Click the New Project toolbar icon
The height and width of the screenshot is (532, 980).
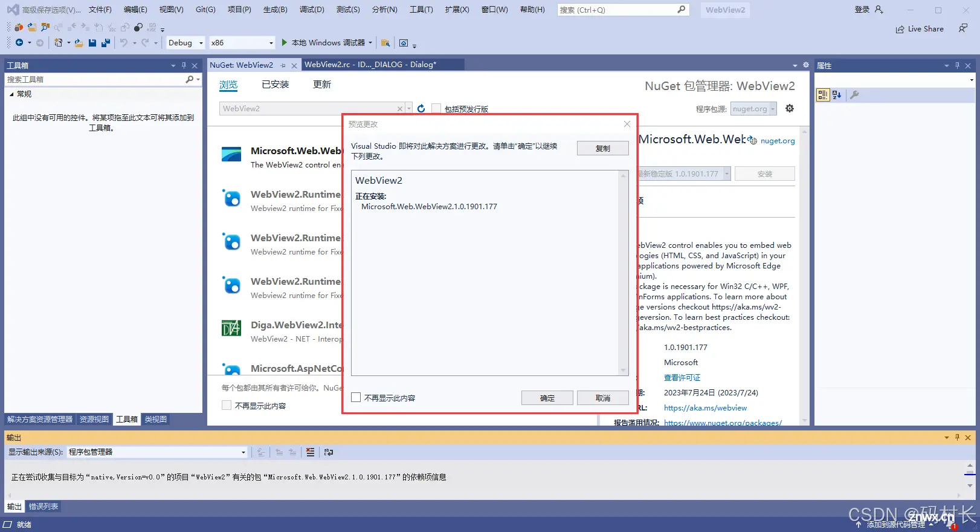[x=58, y=43]
